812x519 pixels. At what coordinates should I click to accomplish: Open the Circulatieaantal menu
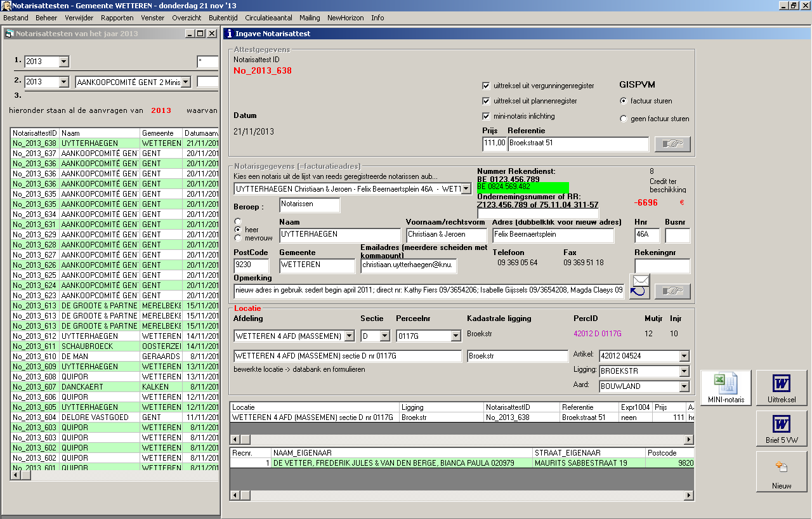(269, 18)
